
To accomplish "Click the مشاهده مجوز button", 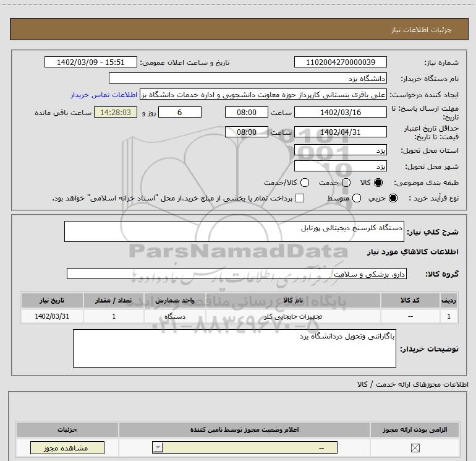I will point(67,448).
